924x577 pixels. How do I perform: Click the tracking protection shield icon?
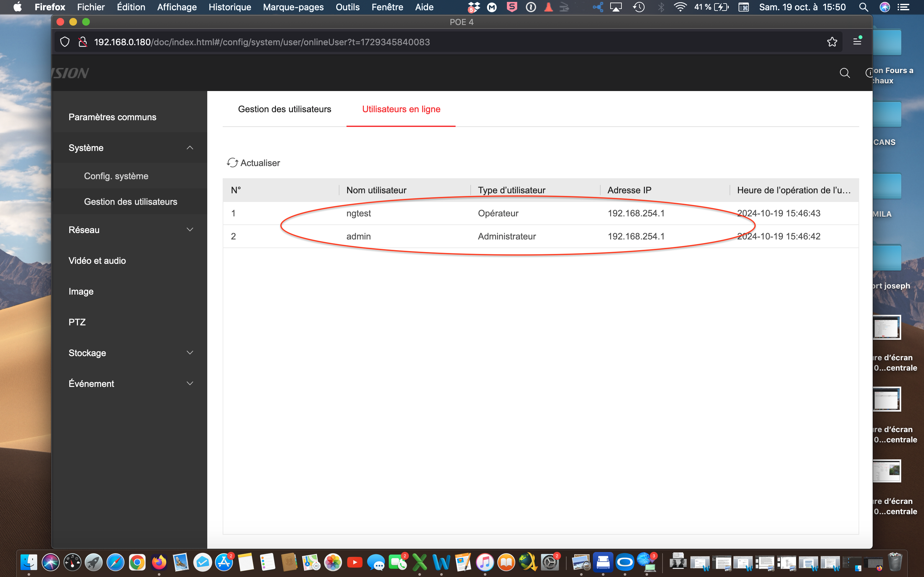[x=65, y=42]
